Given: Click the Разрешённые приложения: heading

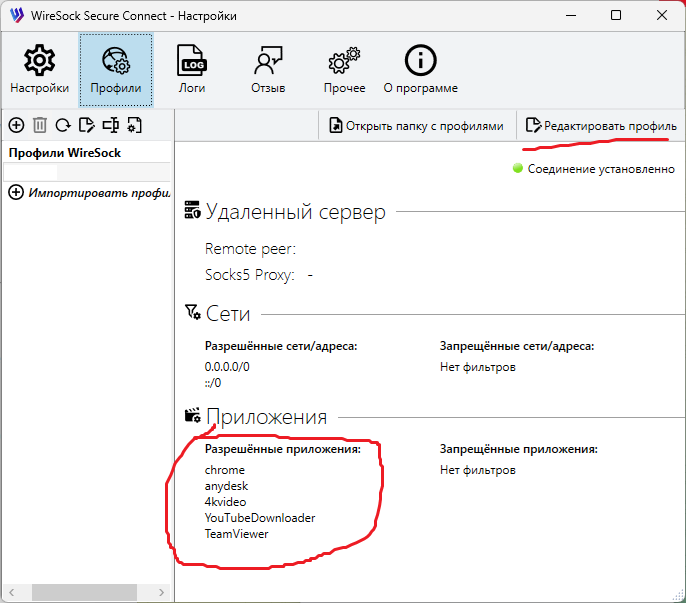Looking at the screenshot, I should (x=283, y=449).
